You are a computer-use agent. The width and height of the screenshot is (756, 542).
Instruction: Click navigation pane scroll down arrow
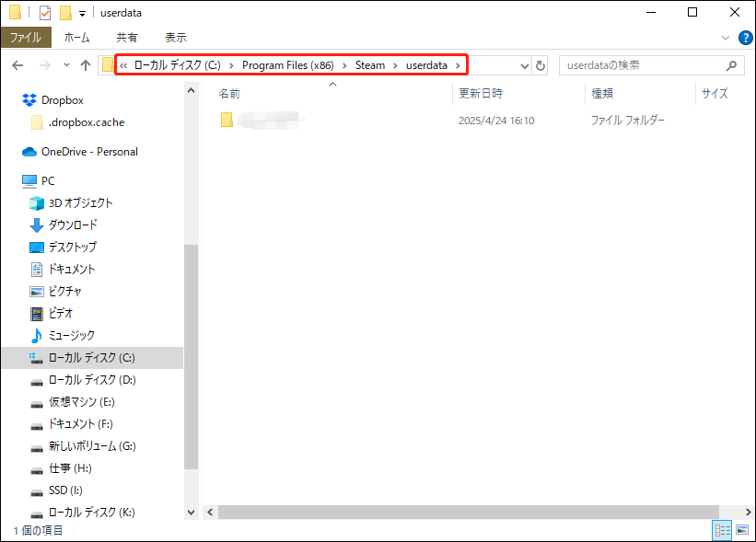(191, 513)
